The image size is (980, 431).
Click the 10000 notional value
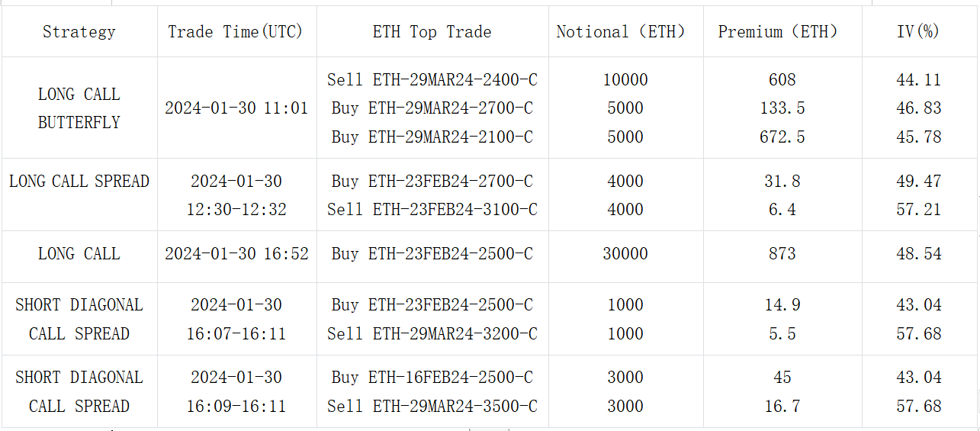[x=625, y=79]
